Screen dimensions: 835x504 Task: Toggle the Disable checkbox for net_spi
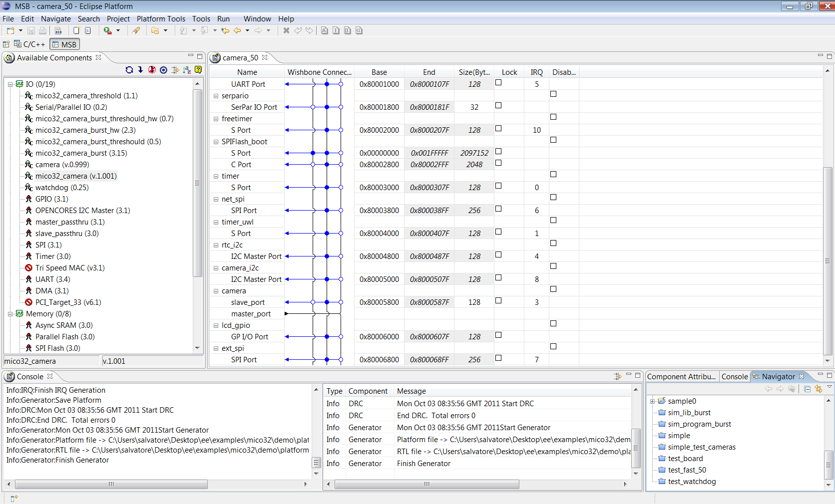click(x=553, y=198)
